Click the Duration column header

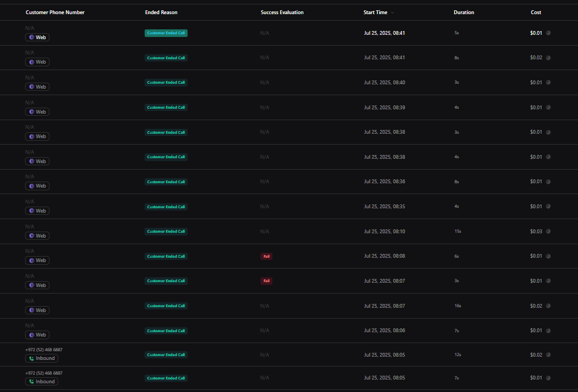coord(464,13)
